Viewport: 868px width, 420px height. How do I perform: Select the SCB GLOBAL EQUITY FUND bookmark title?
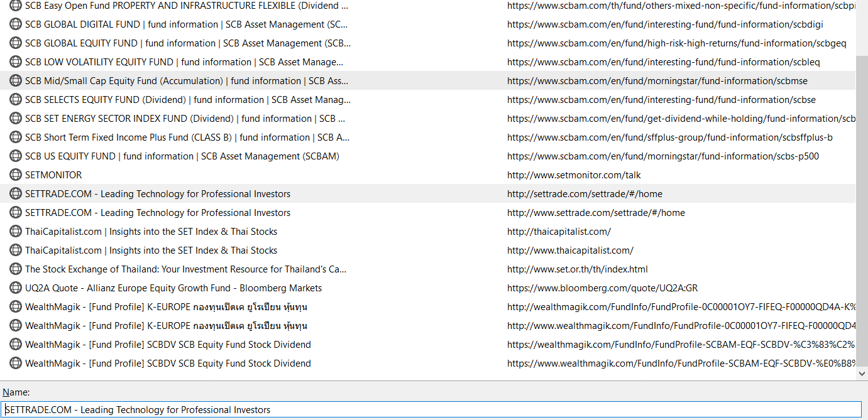point(188,43)
